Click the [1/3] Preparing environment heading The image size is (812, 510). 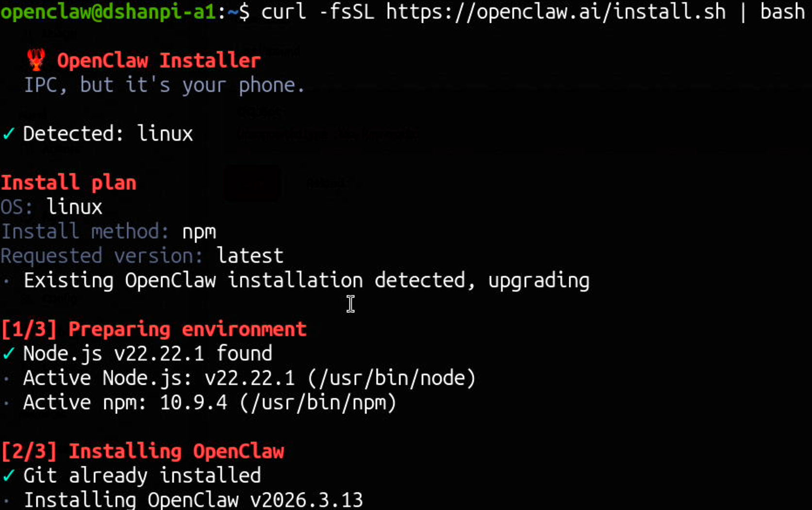coord(154,329)
